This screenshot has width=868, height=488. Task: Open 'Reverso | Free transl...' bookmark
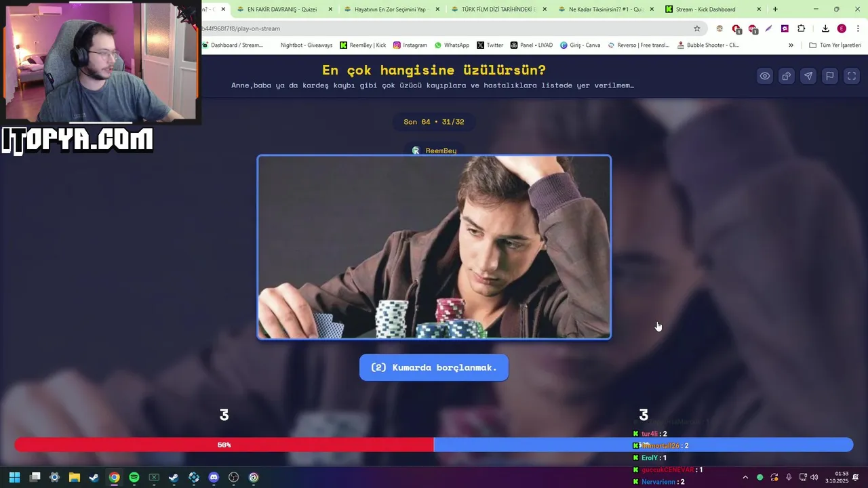click(638, 45)
